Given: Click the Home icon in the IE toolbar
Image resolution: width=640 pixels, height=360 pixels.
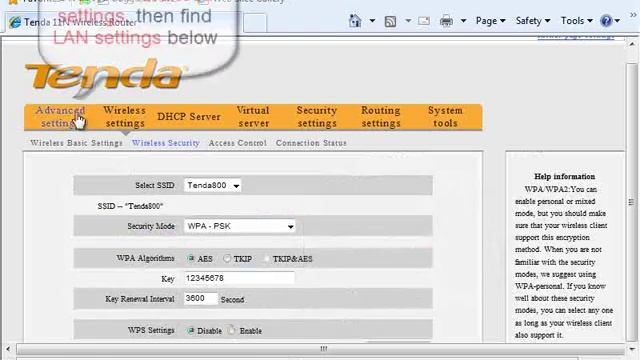Looking at the screenshot, I should tap(355, 20).
